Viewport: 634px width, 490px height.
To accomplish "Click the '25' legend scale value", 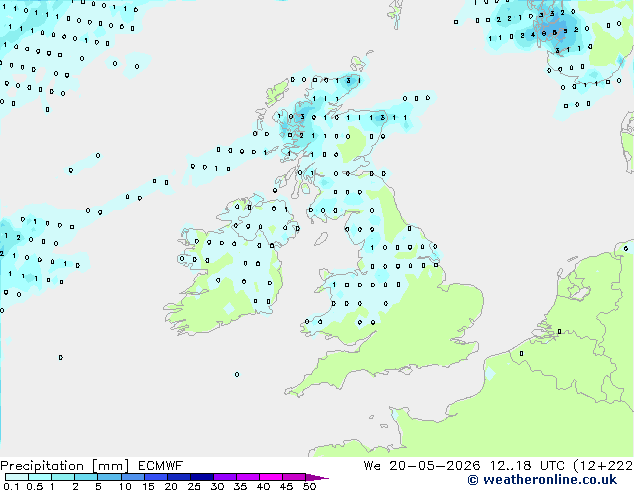I will point(194,486).
